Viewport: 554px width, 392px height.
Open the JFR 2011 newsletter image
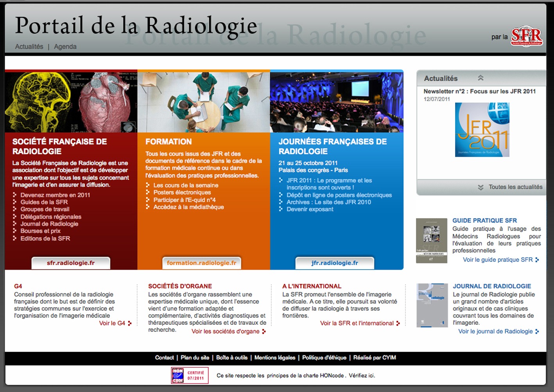[x=482, y=130]
